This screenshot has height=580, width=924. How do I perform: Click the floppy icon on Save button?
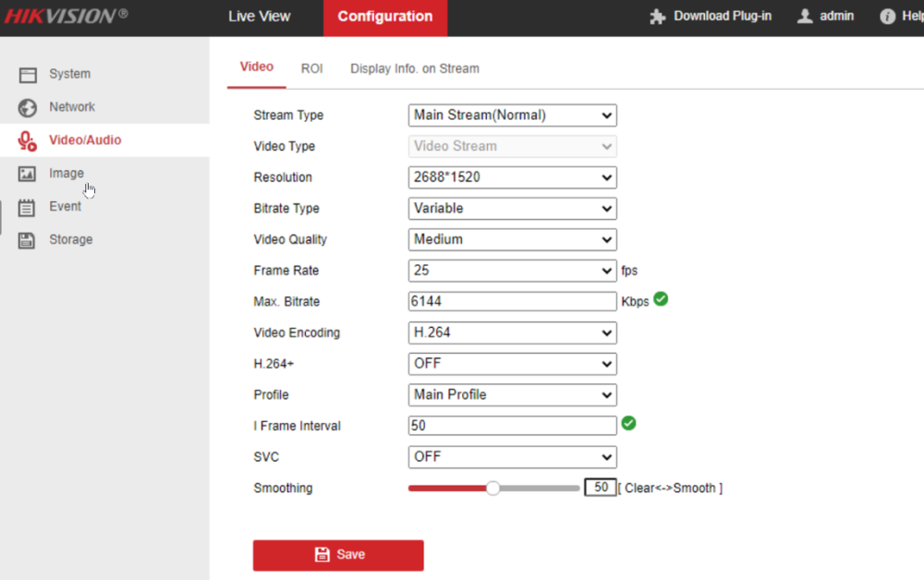(x=322, y=554)
